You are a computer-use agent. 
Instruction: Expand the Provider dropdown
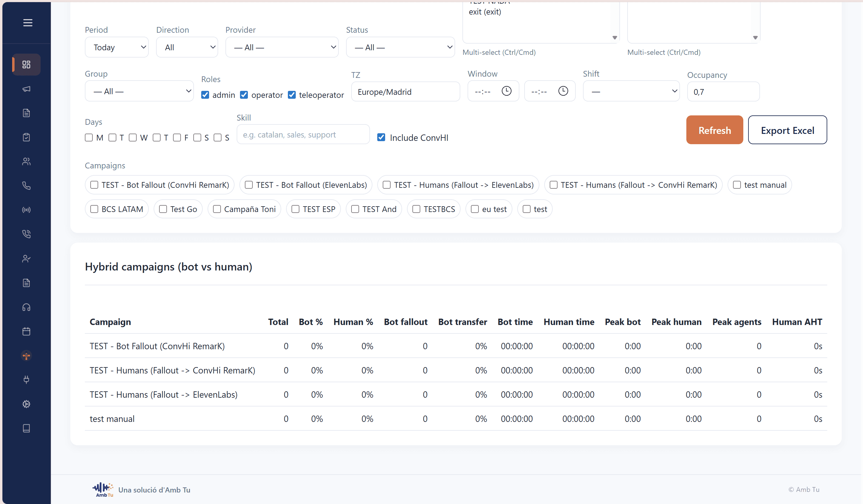click(282, 47)
